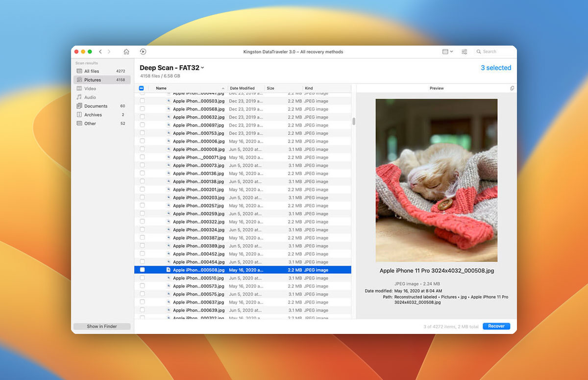The width and height of the screenshot is (588, 380).
Task: Select the Video category
Action: pyautogui.click(x=102, y=89)
